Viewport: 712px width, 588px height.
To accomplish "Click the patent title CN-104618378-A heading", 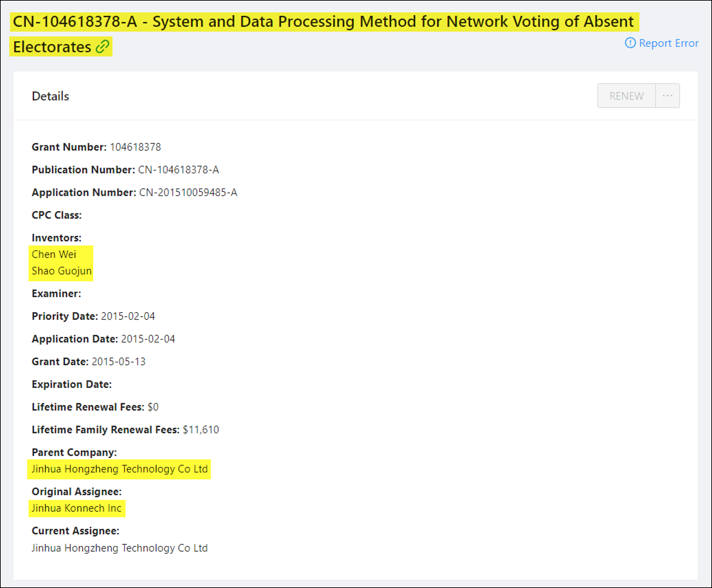I will point(323,34).
